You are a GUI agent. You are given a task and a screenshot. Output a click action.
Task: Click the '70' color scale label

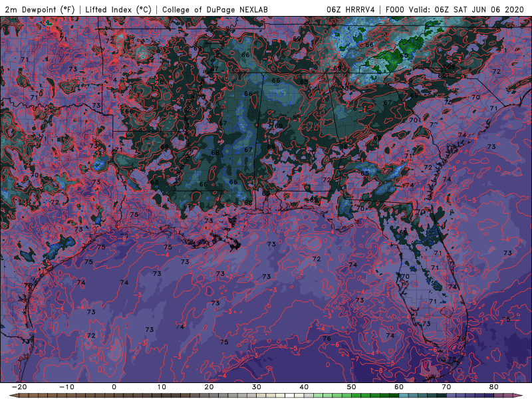click(x=446, y=387)
